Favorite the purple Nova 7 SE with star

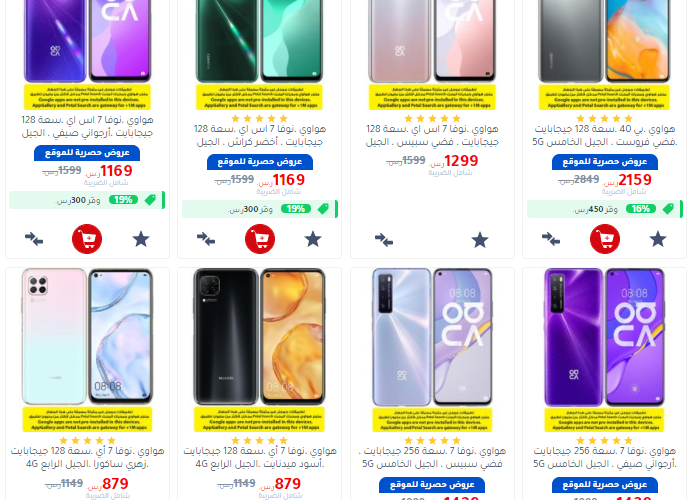pyautogui.click(x=141, y=239)
